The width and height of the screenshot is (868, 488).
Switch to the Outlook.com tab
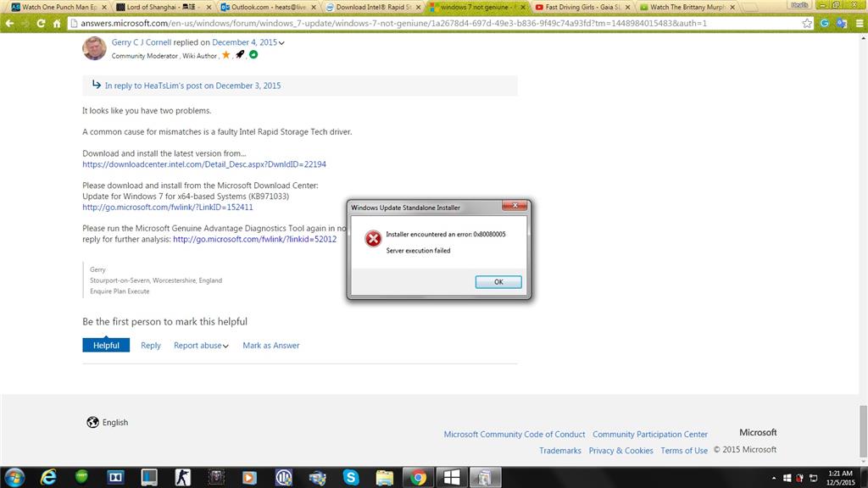click(269, 7)
